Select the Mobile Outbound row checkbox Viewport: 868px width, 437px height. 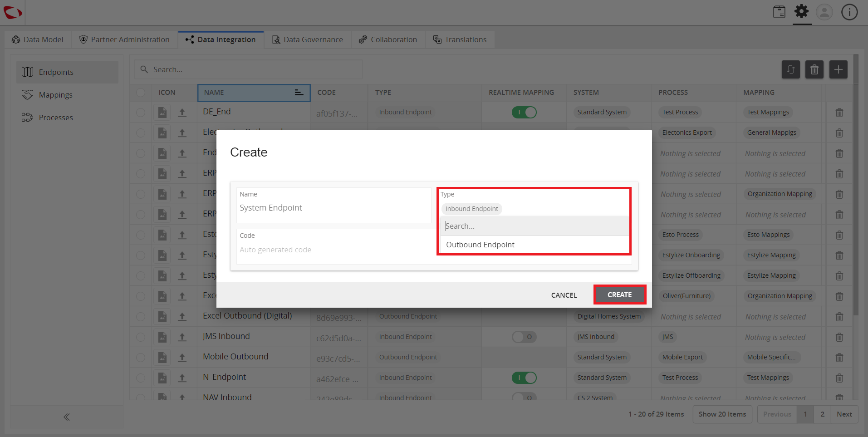[x=141, y=358]
